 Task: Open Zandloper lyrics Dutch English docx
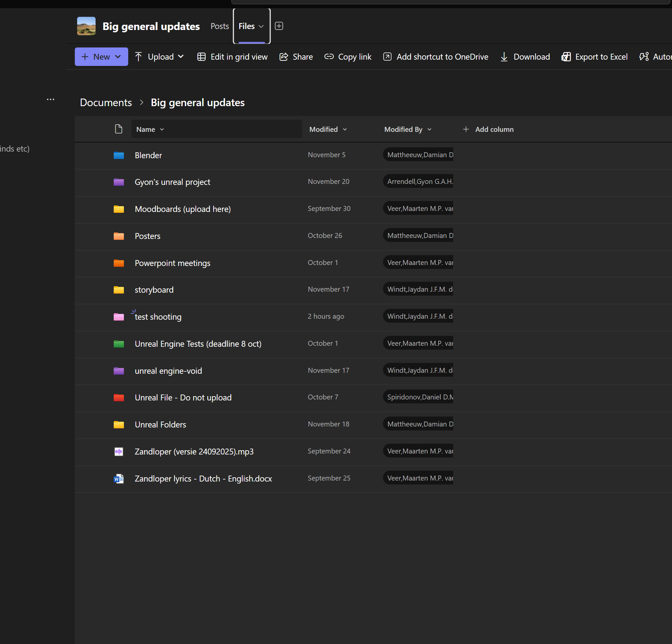tap(203, 479)
